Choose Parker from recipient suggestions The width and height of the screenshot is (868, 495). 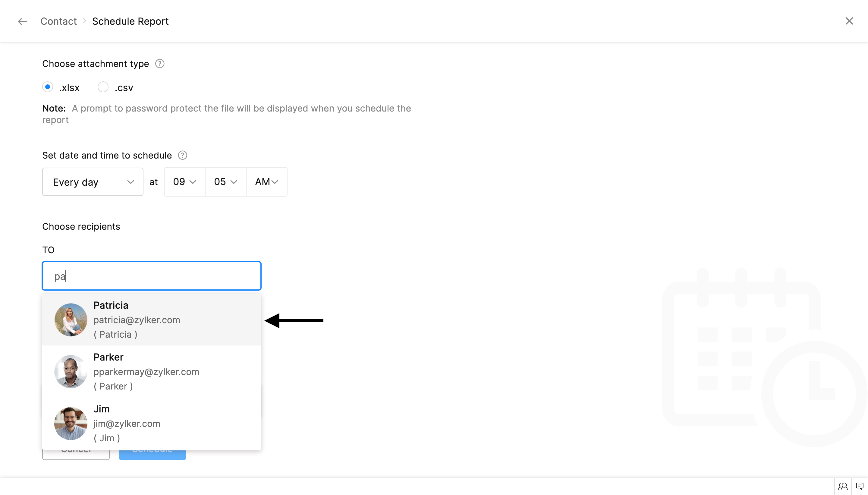(x=151, y=372)
